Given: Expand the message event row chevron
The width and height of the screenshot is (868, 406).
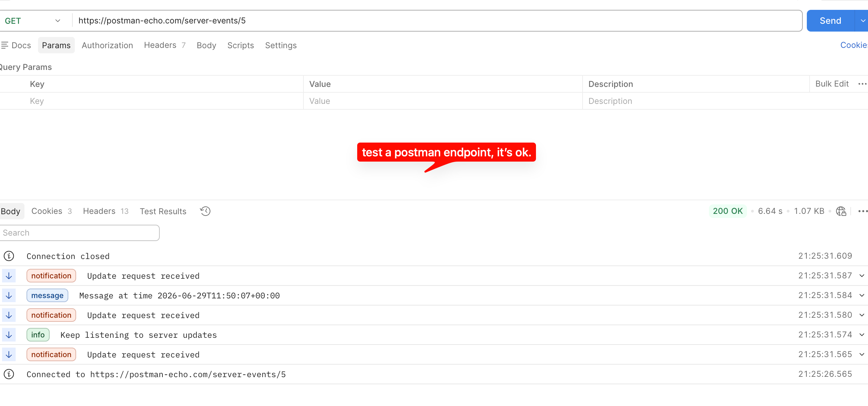Looking at the screenshot, I should pyautogui.click(x=862, y=295).
